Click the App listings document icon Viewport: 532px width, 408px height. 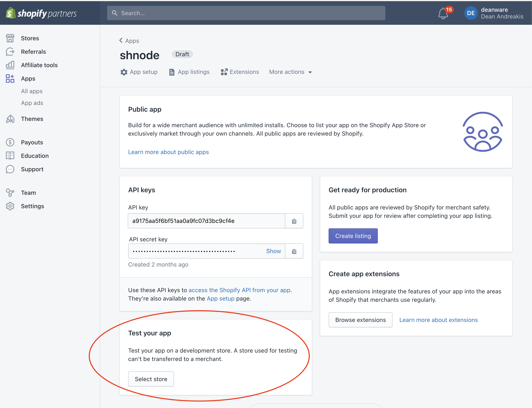(172, 72)
